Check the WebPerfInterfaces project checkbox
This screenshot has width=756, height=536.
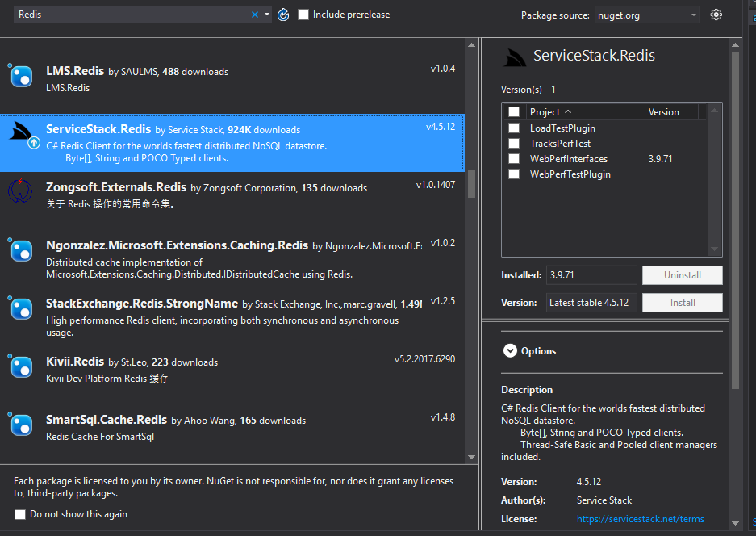pyautogui.click(x=514, y=159)
